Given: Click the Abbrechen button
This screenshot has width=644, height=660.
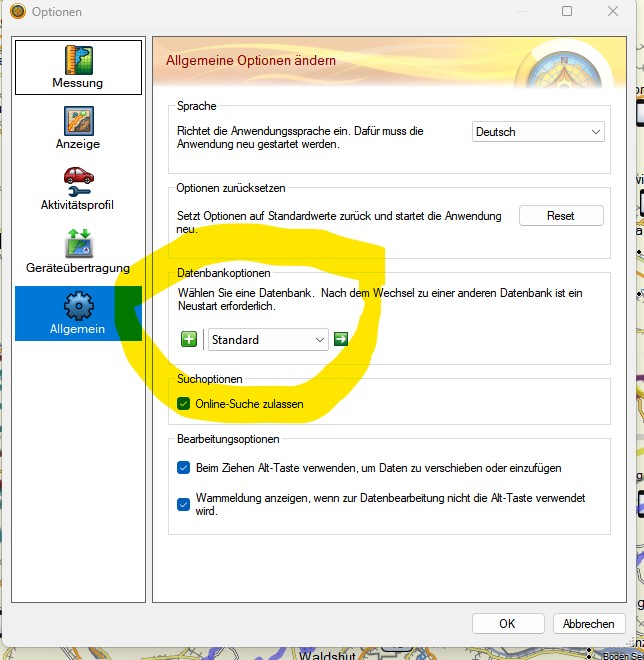Looking at the screenshot, I should pos(589,623).
